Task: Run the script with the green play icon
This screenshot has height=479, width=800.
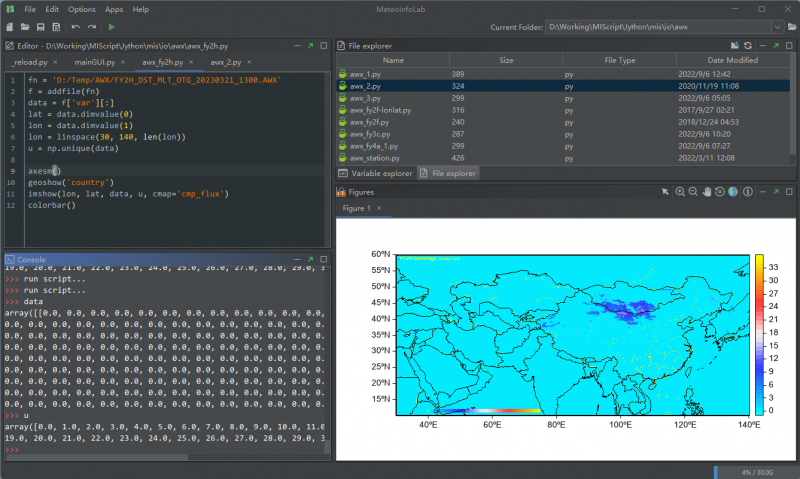Action: click(111, 26)
